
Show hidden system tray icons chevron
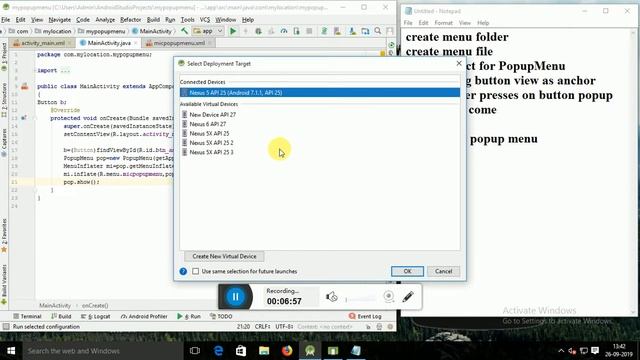tap(561, 351)
